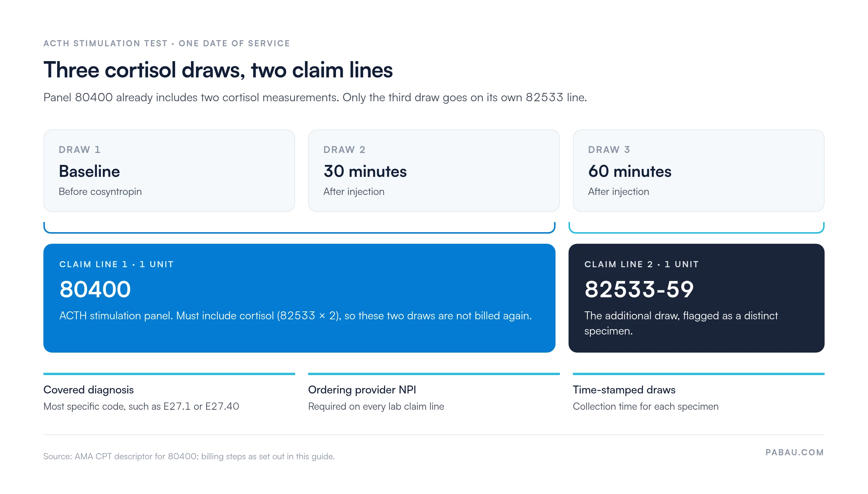
Task: Click the 82533-59 code text
Action: click(x=639, y=289)
